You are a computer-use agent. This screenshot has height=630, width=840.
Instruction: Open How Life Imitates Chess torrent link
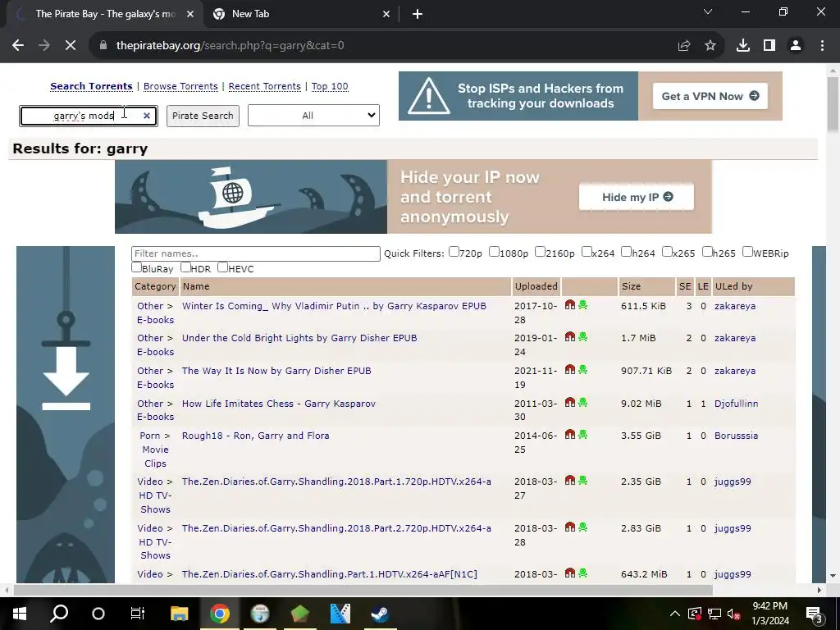[279, 404]
